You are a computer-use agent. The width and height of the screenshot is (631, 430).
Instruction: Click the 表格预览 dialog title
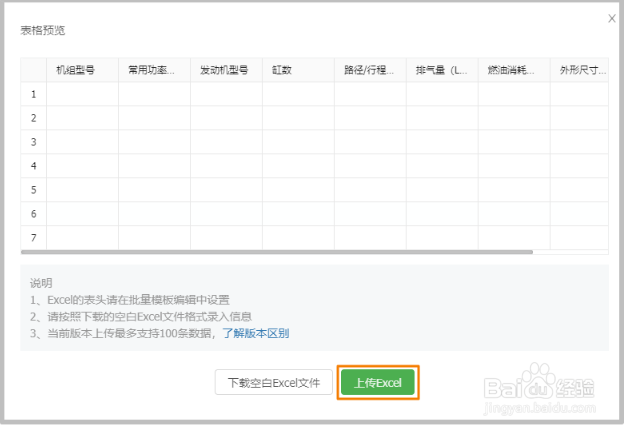43,31
